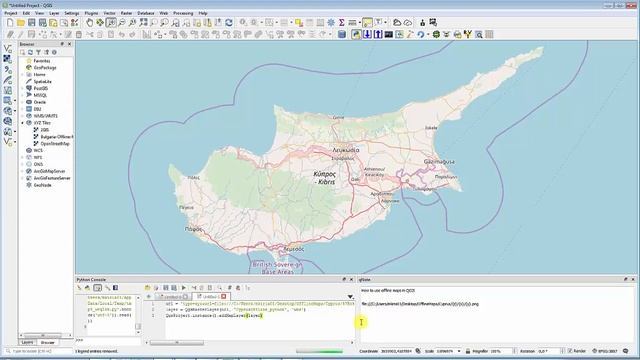
Task: Open the statistical summary sigma icon
Action: click(x=342, y=23)
